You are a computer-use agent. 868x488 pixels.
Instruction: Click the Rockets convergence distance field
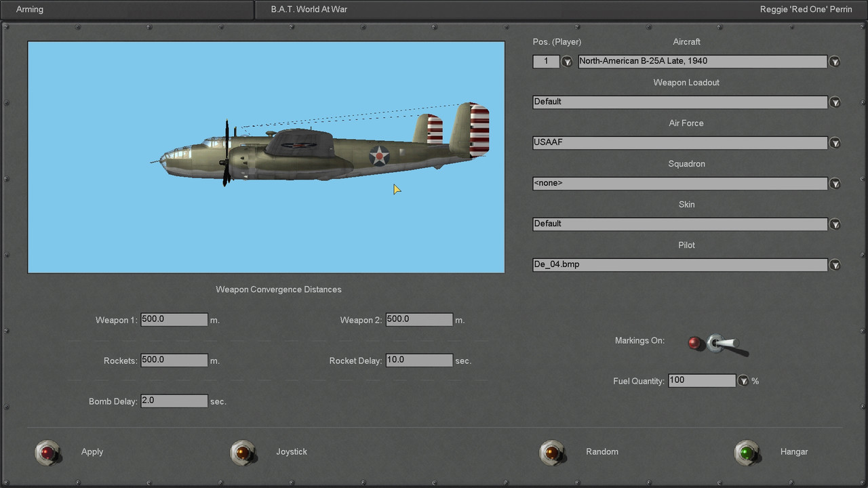[174, 360]
